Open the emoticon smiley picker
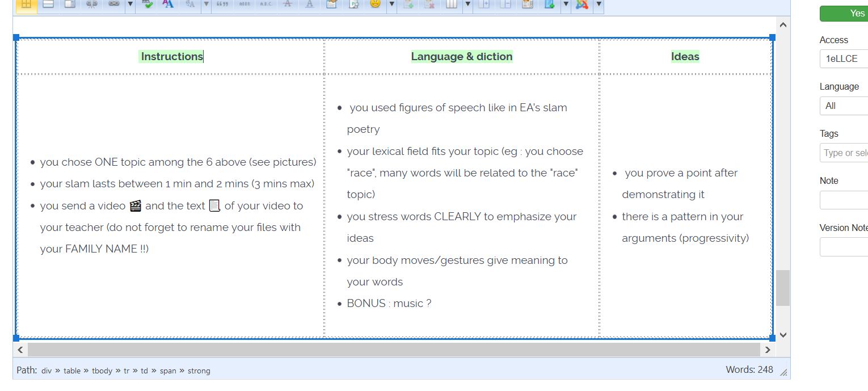The image size is (868, 391). tap(375, 5)
